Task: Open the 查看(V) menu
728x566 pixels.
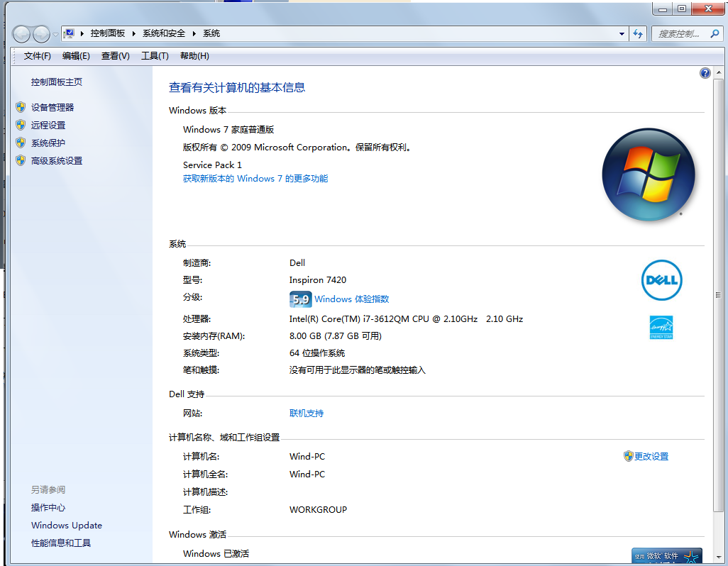Action: coord(115,56)
